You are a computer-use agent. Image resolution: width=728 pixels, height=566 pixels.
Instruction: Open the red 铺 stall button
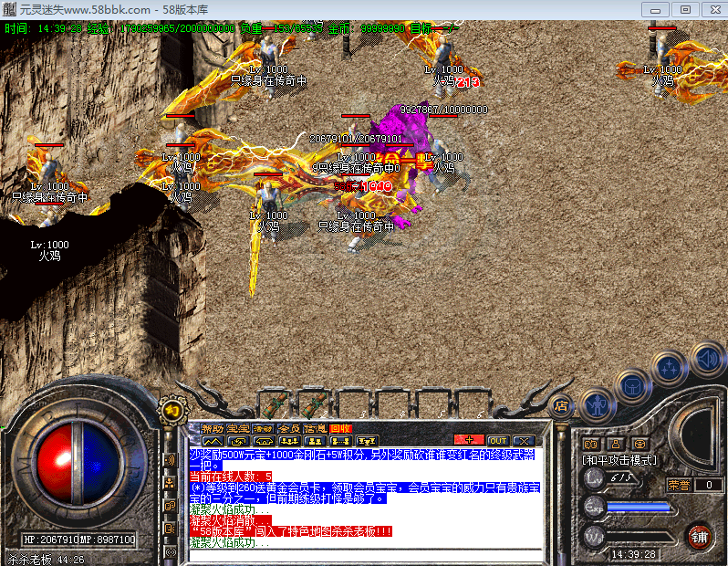700,537
